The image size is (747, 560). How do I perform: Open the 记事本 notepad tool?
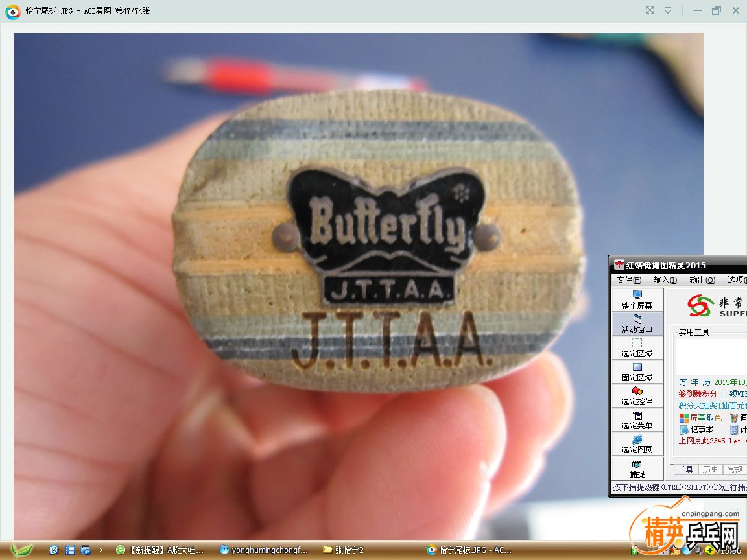pyautogui.click(x=696, y=429)
